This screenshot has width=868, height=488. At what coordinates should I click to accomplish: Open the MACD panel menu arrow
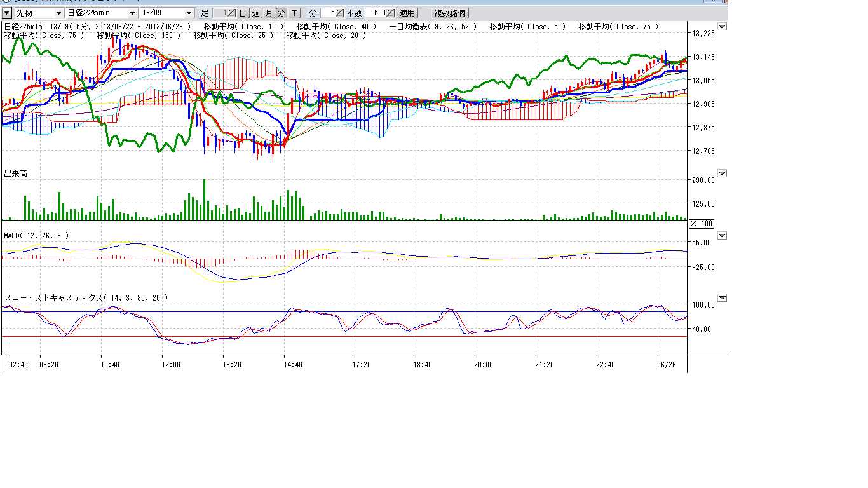(x=721, y=236)
